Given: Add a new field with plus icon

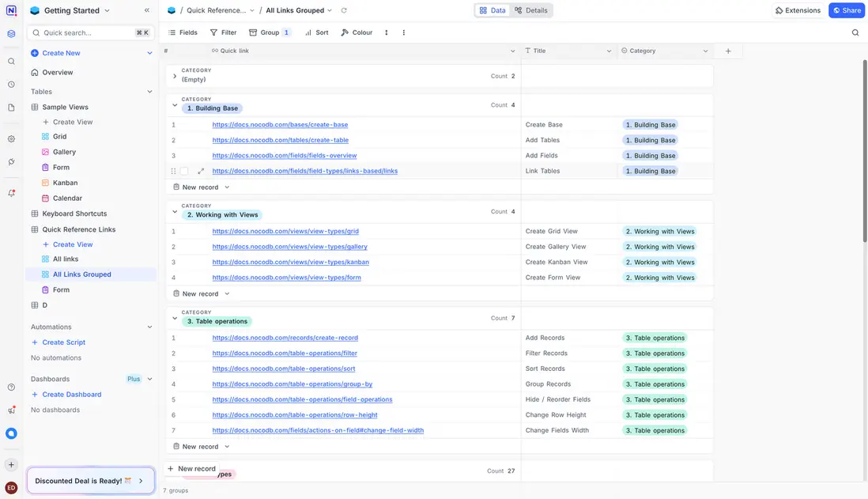Looking at the screenshot, I should (x=728, y=51).
